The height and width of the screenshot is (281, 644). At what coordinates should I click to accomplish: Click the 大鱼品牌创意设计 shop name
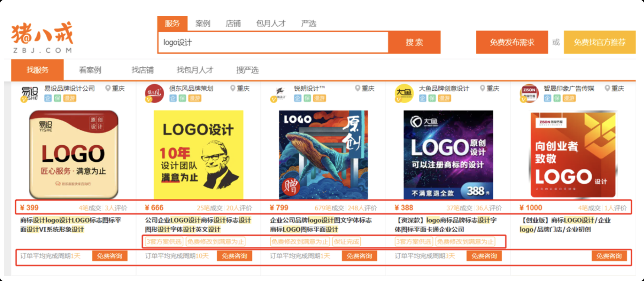(x=444, y=88)
